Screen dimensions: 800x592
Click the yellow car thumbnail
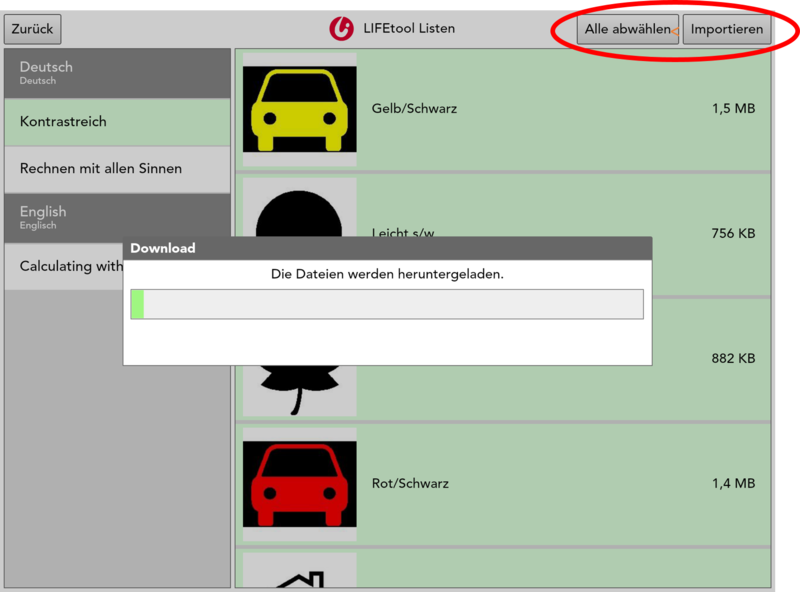300,108
